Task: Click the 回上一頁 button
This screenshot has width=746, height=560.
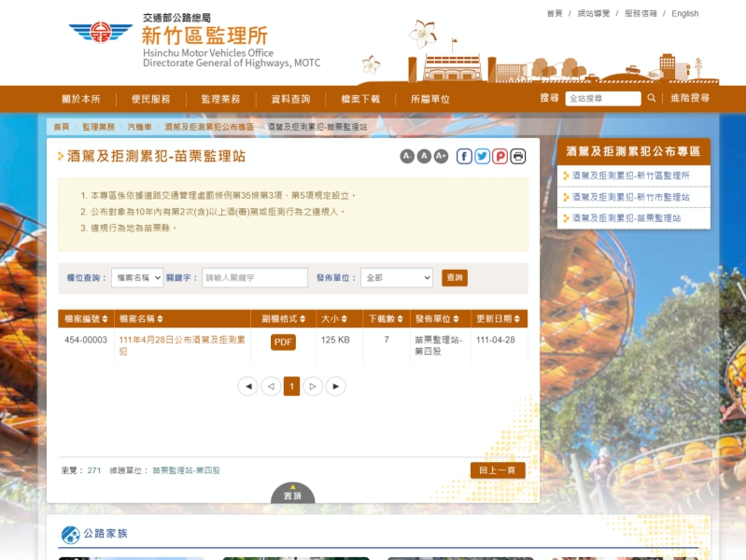Action: pyautogui.click(x=498, y=470)
